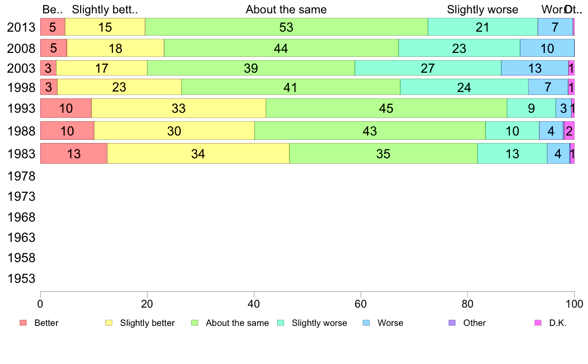Click the yellow Slightly better legend swatch

[x=109, y=323]
